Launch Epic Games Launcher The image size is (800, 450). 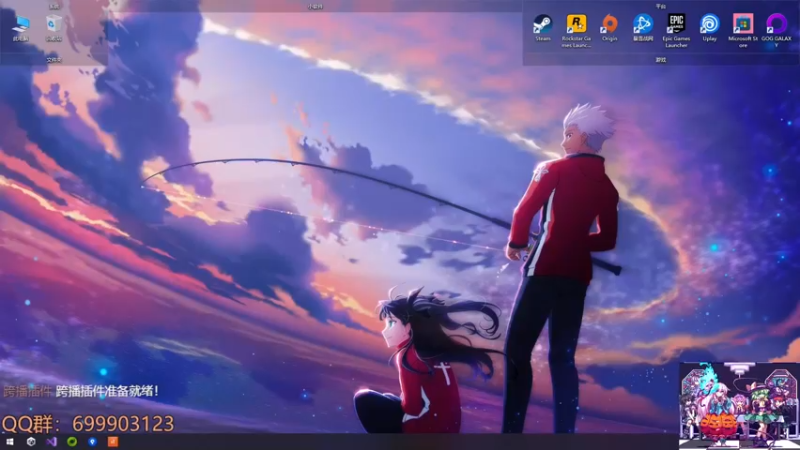(x=676, y=31)
